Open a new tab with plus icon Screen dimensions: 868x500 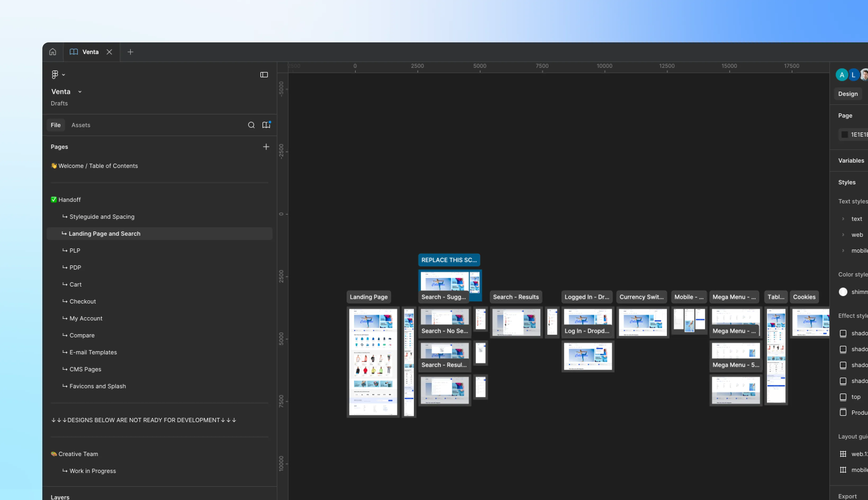[x=130, y=52]
